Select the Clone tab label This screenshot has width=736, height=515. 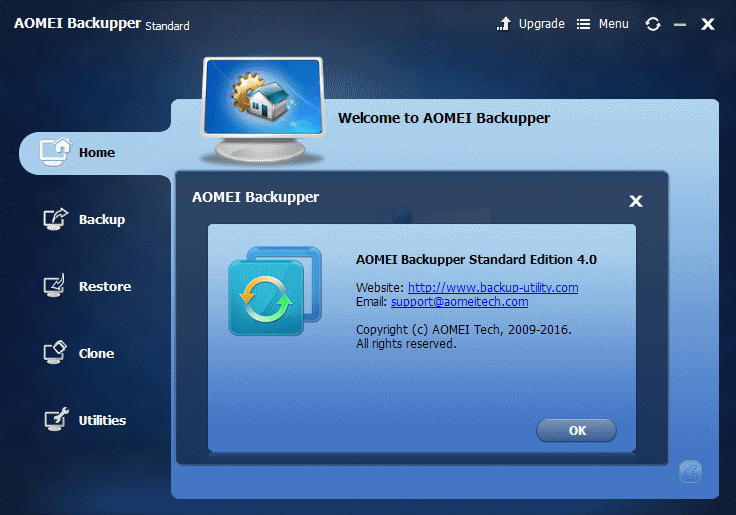pyautogui.click(x=96, y=353)
